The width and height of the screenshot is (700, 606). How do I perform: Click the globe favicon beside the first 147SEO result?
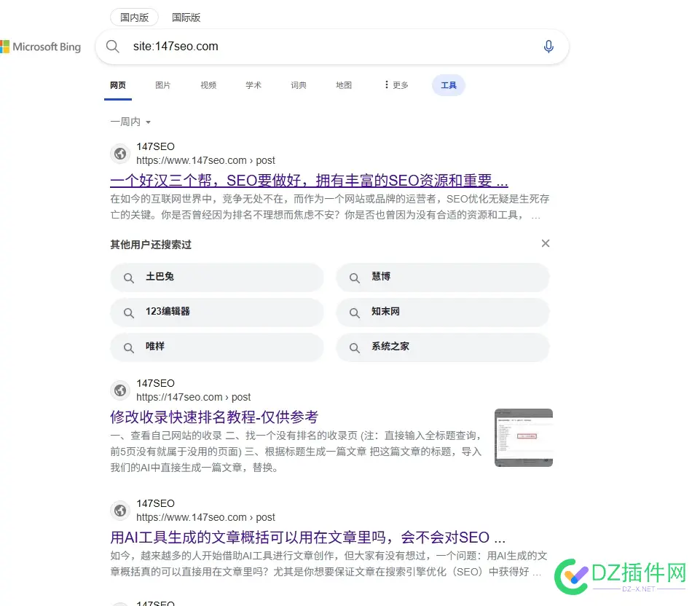(120, 154)
